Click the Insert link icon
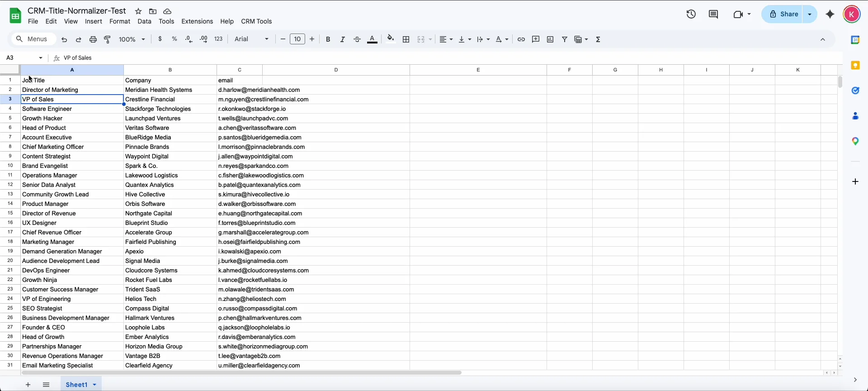Image resolution: width=868 pixels, height=391 pixels. tap(521, 39)
